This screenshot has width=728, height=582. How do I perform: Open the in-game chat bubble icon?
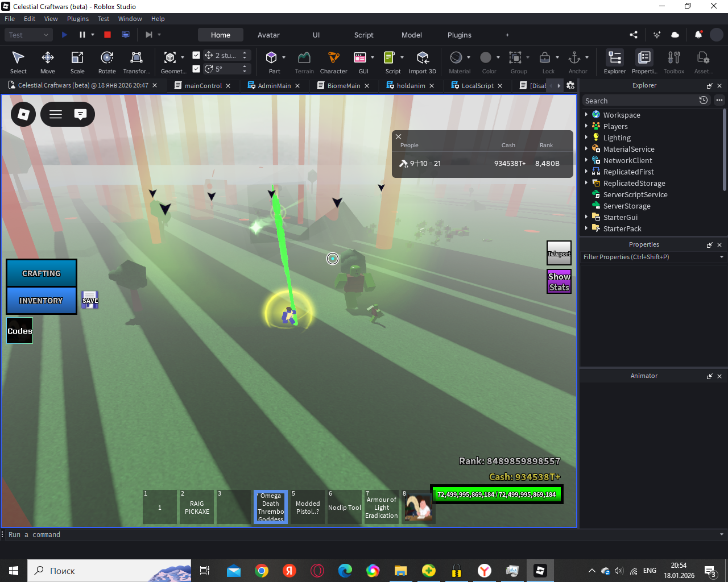click(x=81, y=114)
